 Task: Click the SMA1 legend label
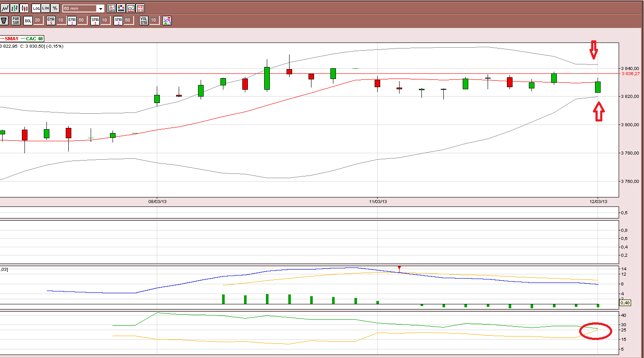(12, 39)
